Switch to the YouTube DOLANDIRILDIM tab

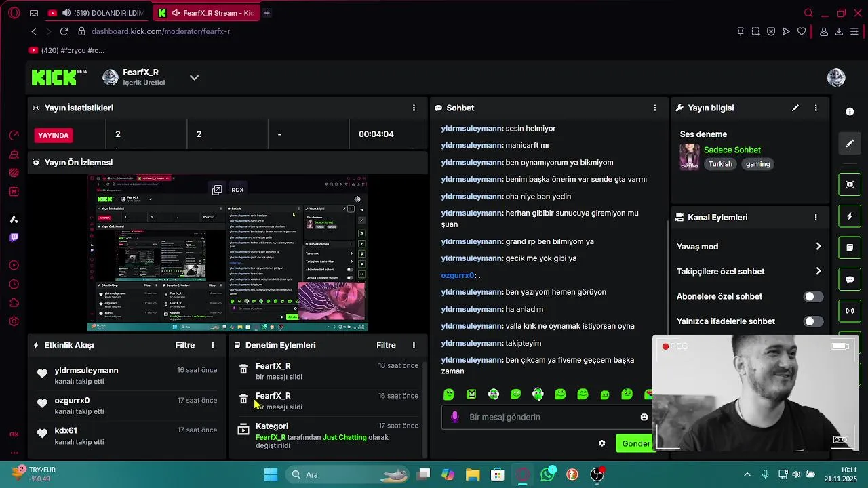pyautogui.click(x=97, y=13)
